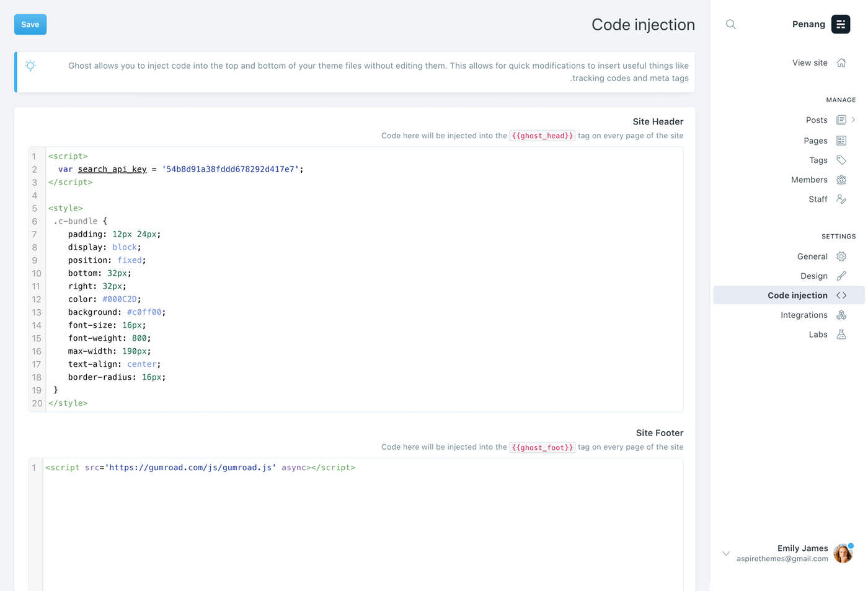Click the Labs flask icon

pyautogui.click(x=841, y=335)
